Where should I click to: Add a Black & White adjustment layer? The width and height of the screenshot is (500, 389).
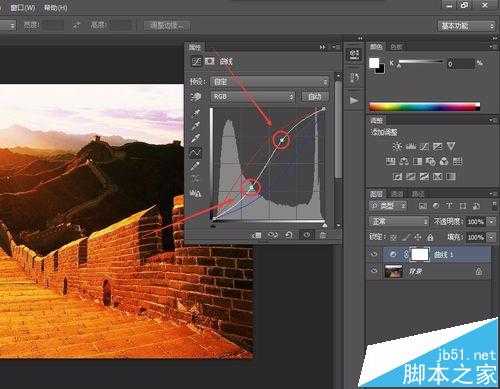(417, 161)
